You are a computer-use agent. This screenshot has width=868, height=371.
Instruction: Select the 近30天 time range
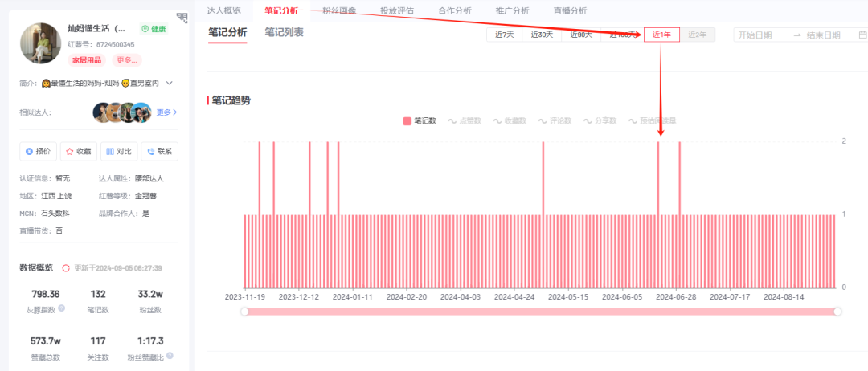pyautogui.click(x=542, y=35)
